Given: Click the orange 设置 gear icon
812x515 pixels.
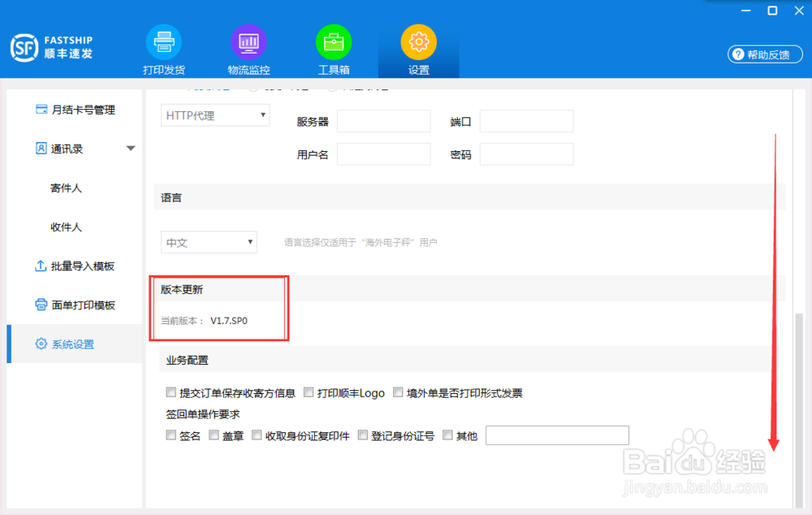Looking at the screenshot, I should [x=418, y=42].
